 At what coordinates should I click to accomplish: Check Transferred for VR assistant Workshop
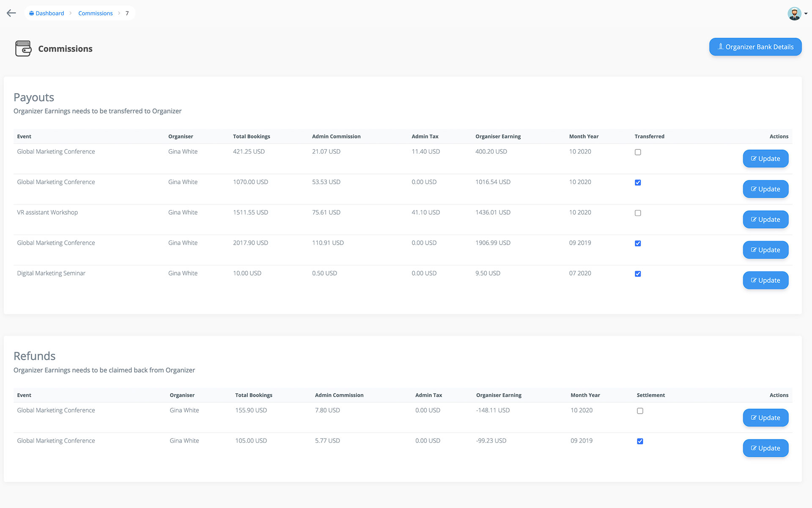(x=638, y=213)
